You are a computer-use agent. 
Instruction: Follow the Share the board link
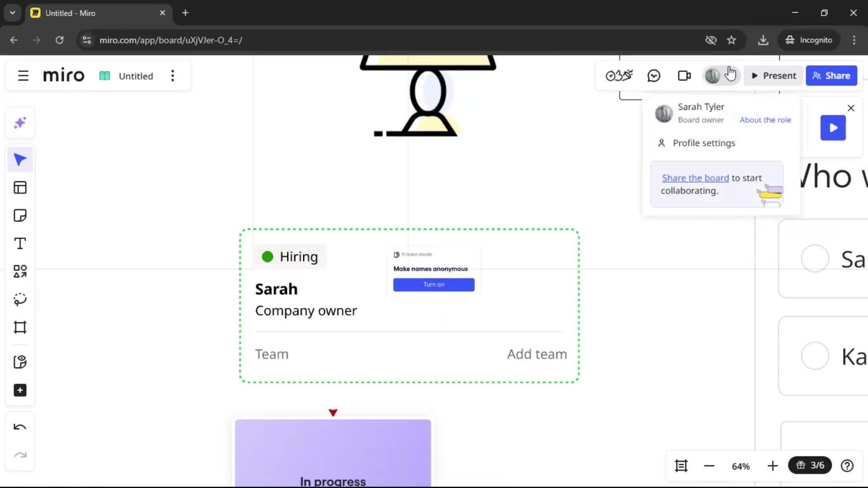[695, 178]
